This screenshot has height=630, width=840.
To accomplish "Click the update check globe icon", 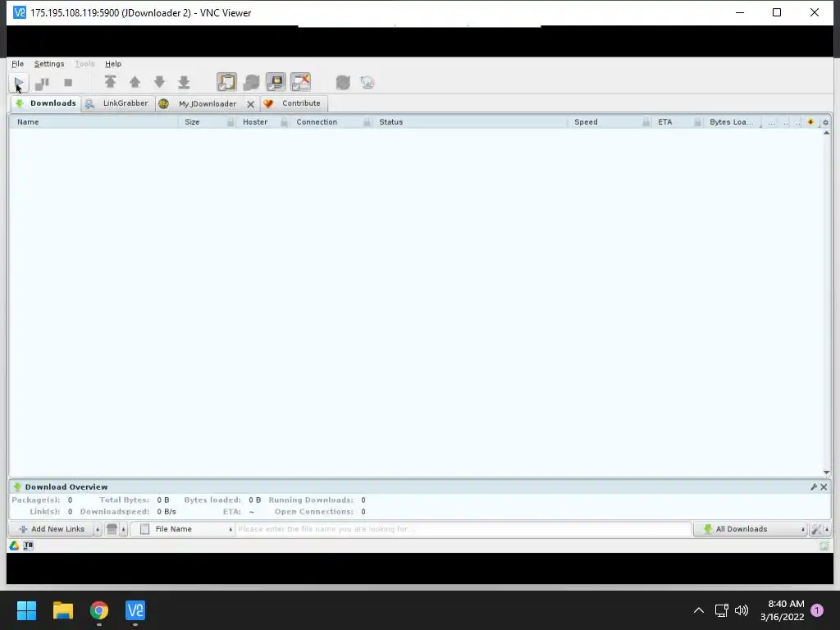I will tap(367, 82).
